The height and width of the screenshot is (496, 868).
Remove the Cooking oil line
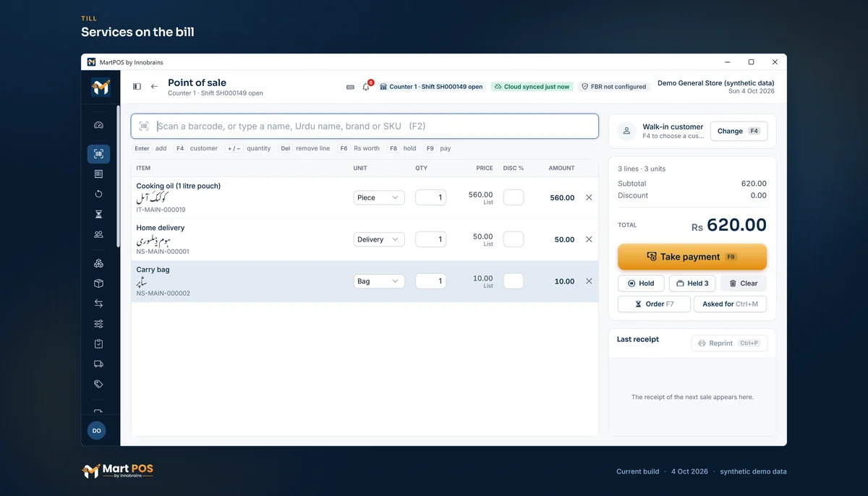click(x=589, y=197)
